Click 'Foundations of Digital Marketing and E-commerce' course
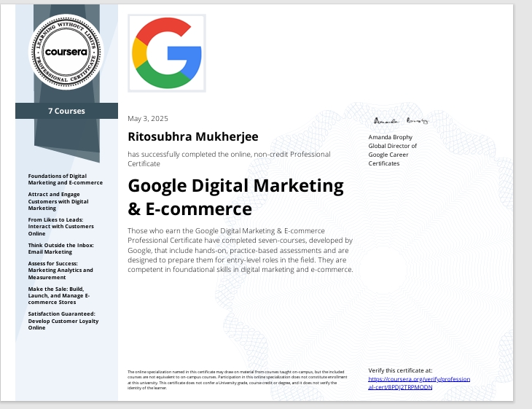The height and width of the screenshot is (409, 532). tap(66, 179)
